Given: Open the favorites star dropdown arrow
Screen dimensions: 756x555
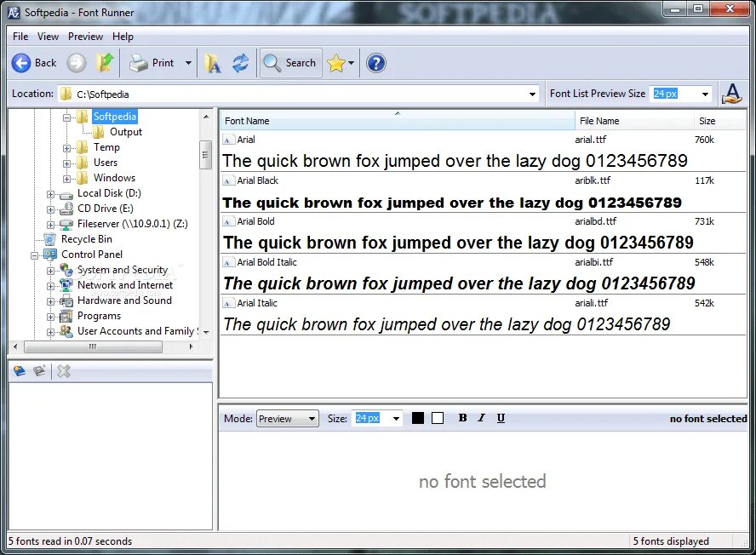Looking at the screenshot, I should click(x=351, y=63).
